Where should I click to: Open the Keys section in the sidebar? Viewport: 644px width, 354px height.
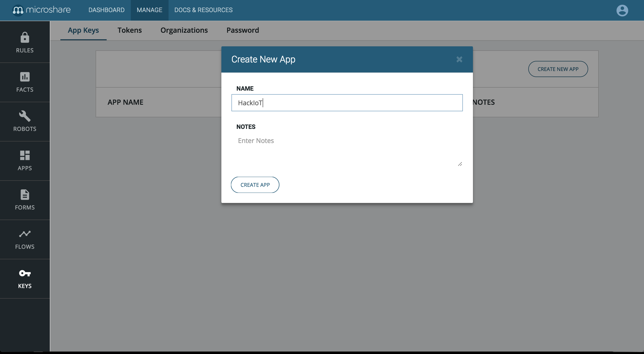[x=25, y=279]
